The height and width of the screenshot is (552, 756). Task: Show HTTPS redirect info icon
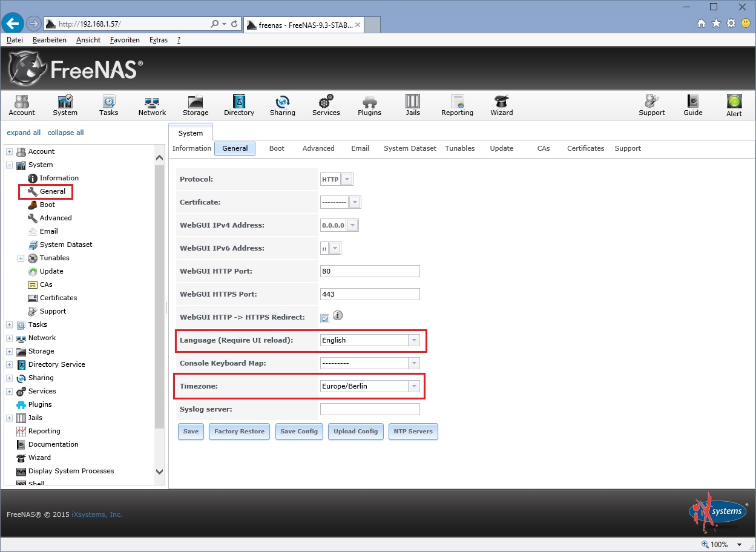(x=338, y=315)
